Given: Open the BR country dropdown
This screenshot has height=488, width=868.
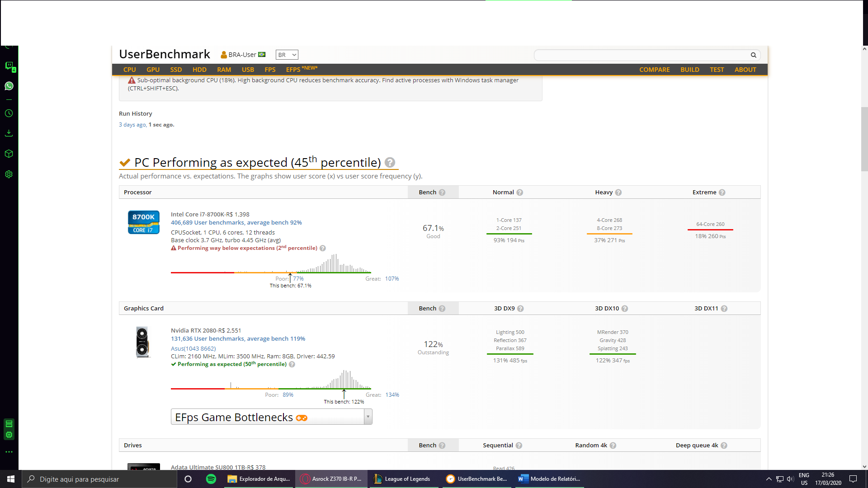Looking at the screenshot, I should 287,55.
